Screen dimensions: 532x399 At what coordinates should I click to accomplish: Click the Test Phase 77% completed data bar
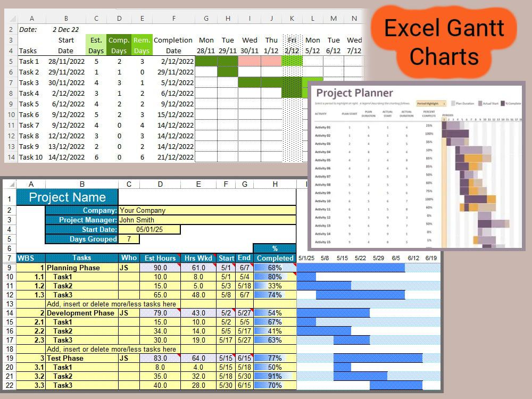click(275, 358)
